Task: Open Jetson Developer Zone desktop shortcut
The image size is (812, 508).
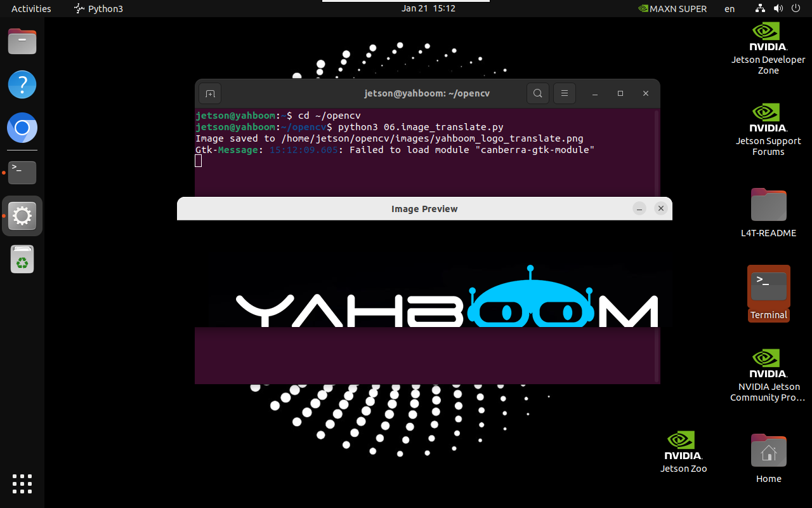Action: click(768, 49)
